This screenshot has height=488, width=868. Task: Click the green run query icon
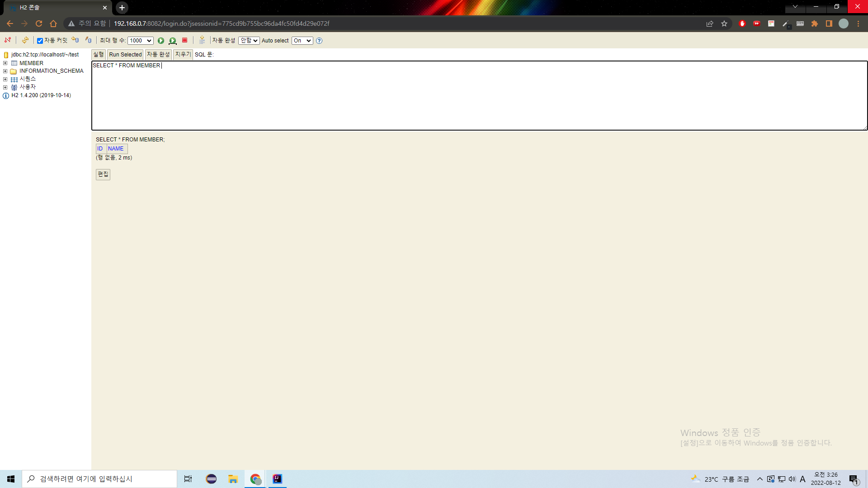(161, 41)
